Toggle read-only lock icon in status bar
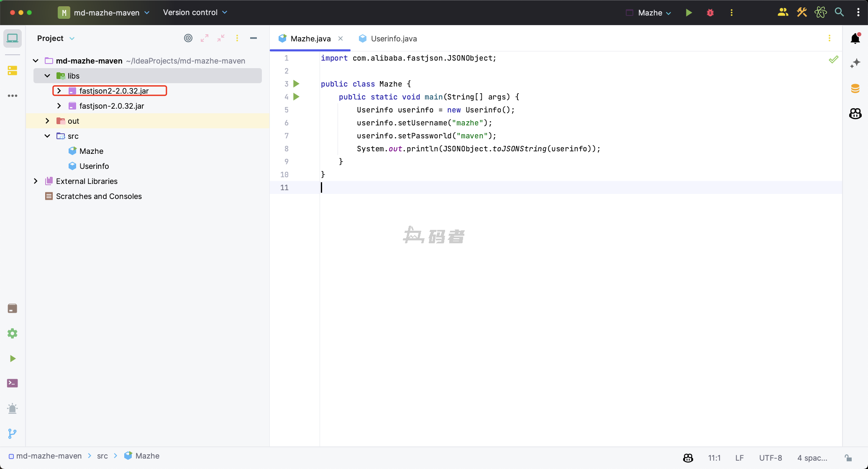The image size is (868, 469). click(x=848, y=458)
